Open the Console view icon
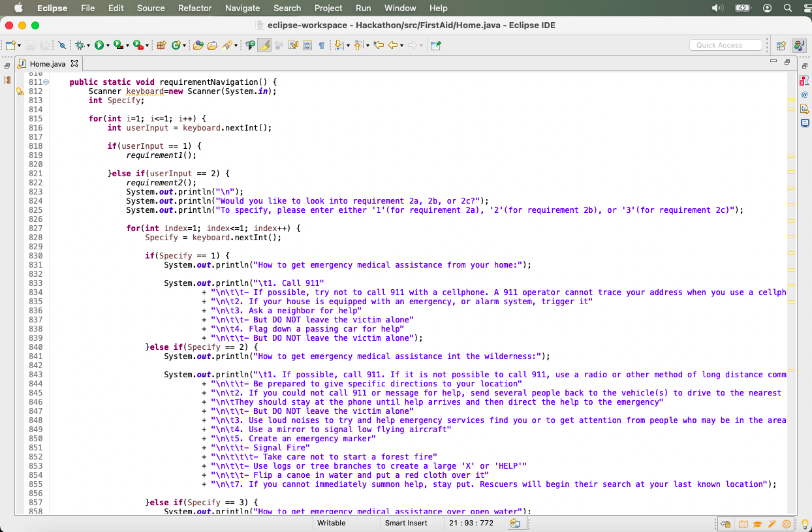 pyautogui.click(x=804, y=123)
